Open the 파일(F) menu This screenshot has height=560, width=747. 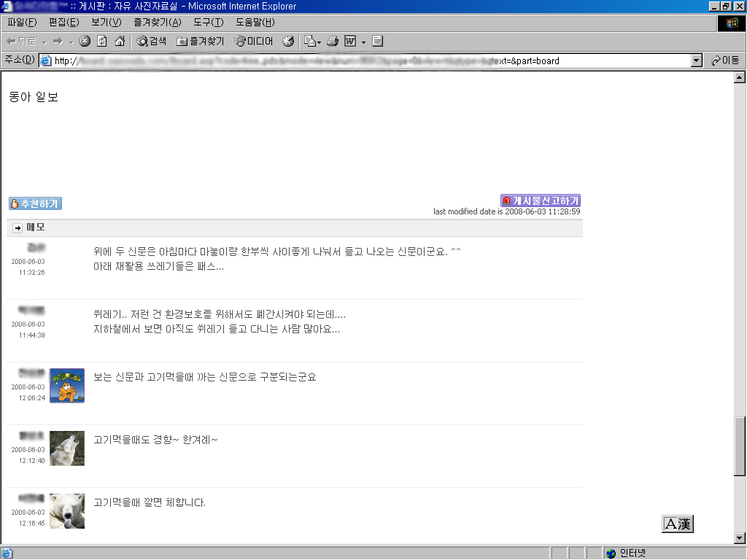(x=21, y=22)
